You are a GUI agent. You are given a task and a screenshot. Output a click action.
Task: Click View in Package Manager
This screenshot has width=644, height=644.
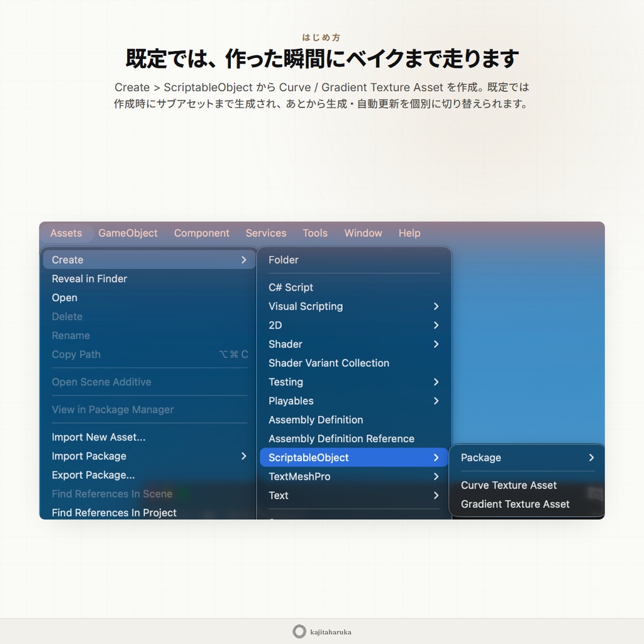click(150, 409)
